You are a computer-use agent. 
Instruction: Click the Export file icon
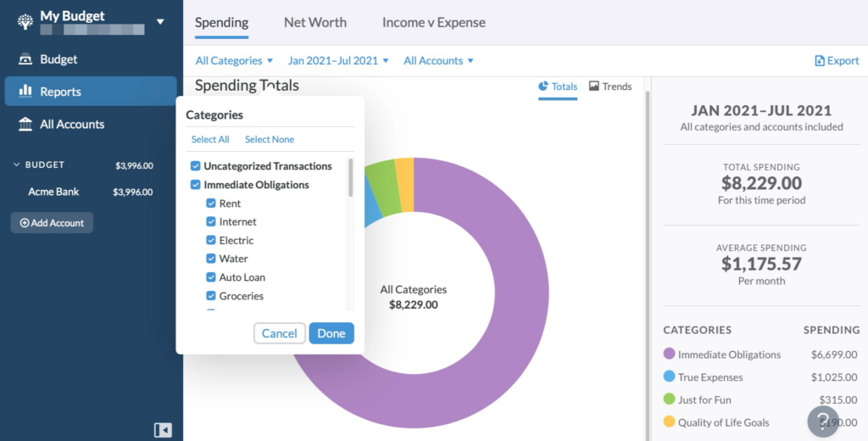tap(820, 61)
